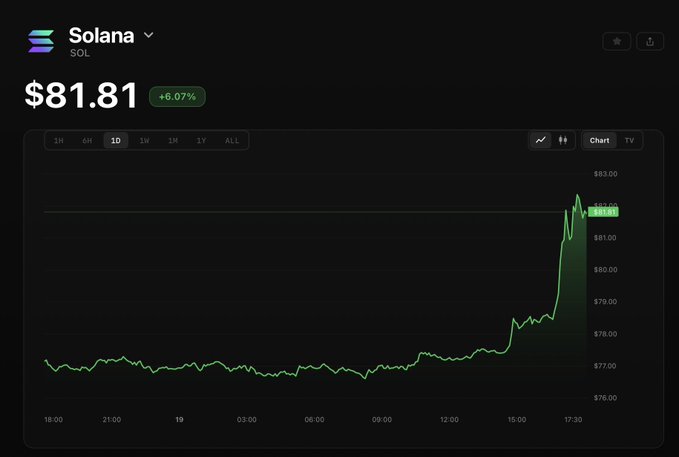Switch to TV display mode
This screenshot has height=457, width=679.
[x=629, y=140]
